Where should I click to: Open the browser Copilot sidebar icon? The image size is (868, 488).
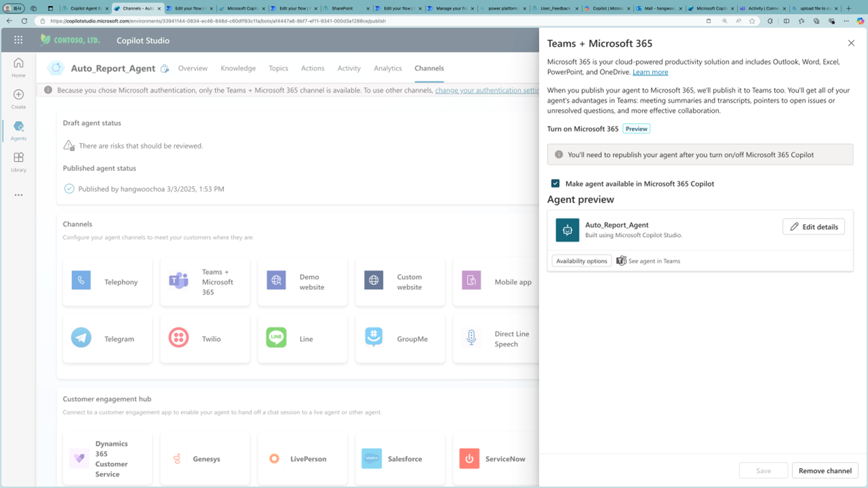tap(861, 21)
